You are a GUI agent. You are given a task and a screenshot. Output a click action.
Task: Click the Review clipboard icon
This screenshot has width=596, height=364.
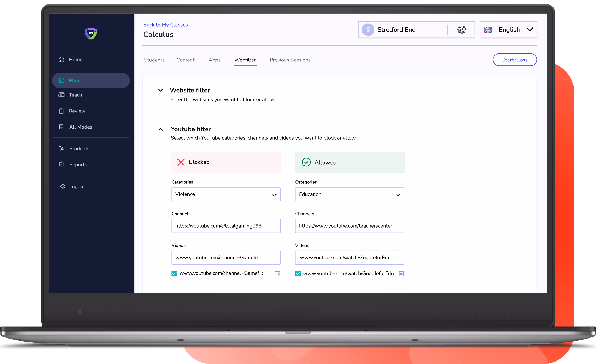pos(61,111)
